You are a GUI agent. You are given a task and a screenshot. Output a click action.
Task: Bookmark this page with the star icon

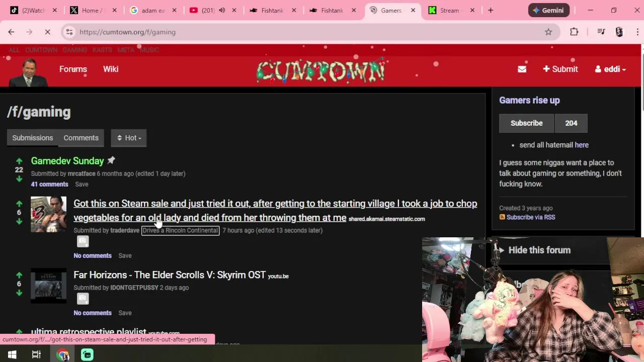pos(548,32)
